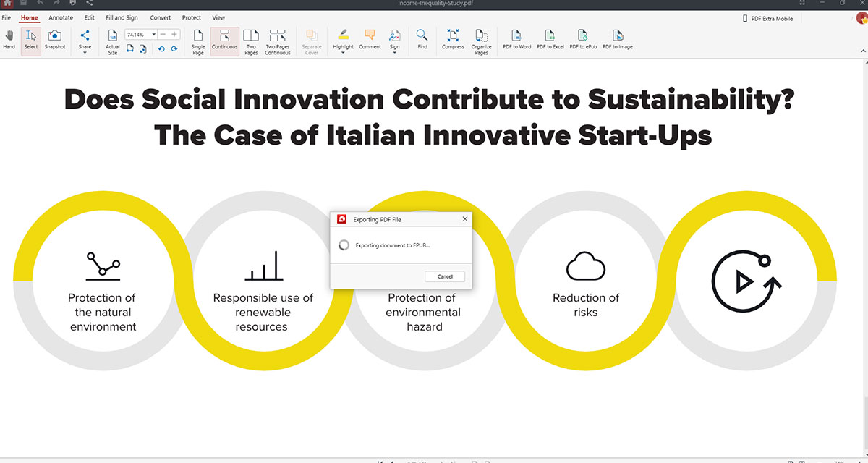Click the PDF to Excel icon
Viewport: 868px width, 463px height.
pyautogui.click(x=550, y=39)
